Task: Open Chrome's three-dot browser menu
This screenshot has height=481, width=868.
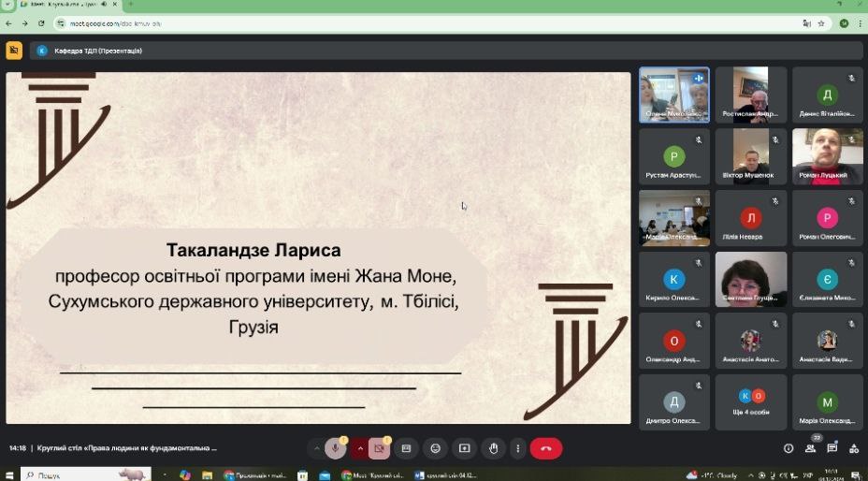Action: (x=859, y=22)
